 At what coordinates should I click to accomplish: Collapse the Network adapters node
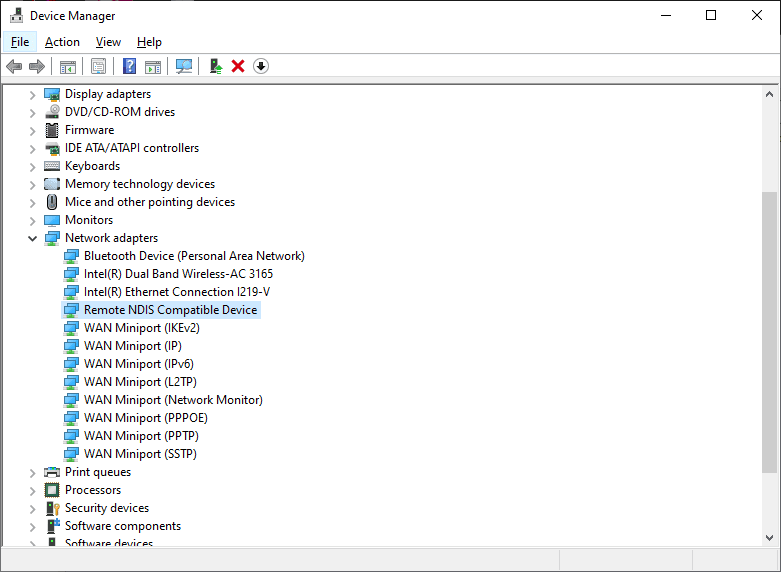pos(32,238)
